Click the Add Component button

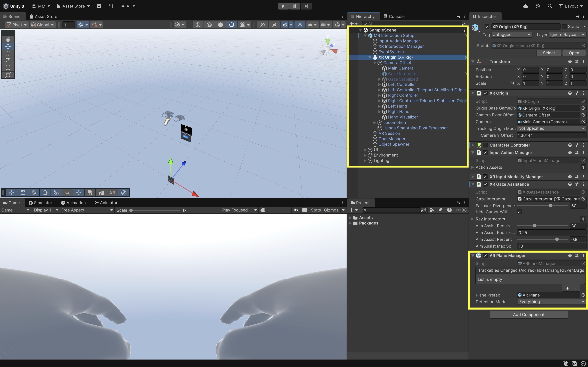[528, 314]
